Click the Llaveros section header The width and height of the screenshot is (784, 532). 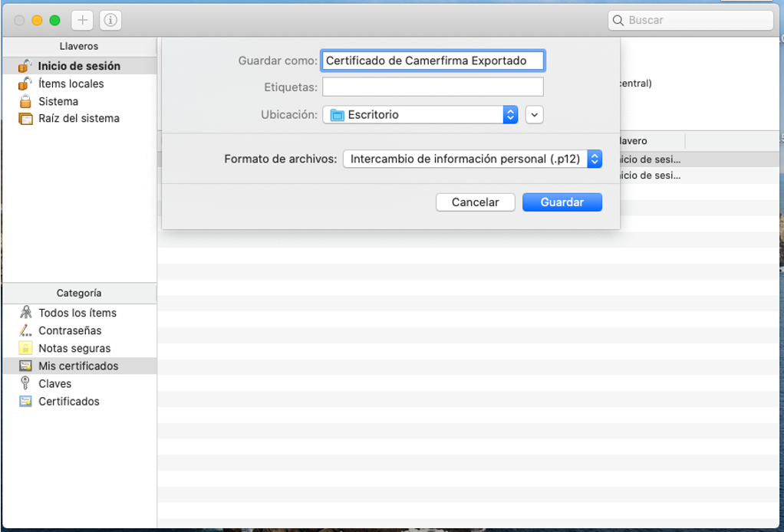79,46
